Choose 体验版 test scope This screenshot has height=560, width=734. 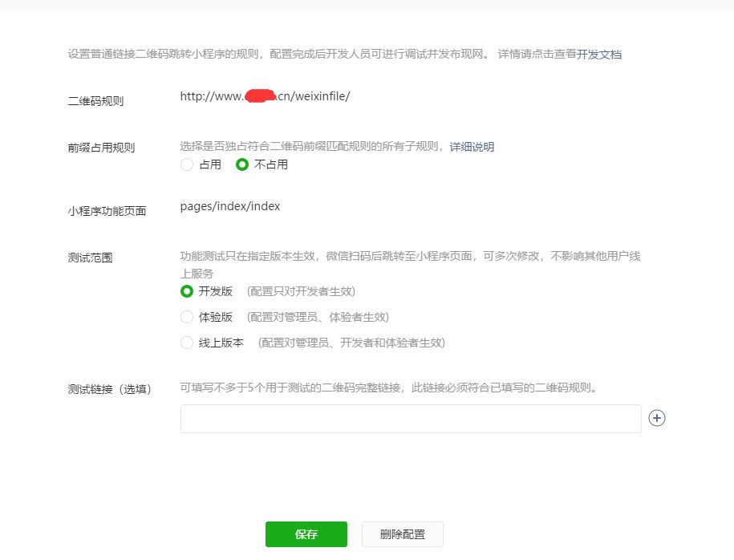click(187, 317)
